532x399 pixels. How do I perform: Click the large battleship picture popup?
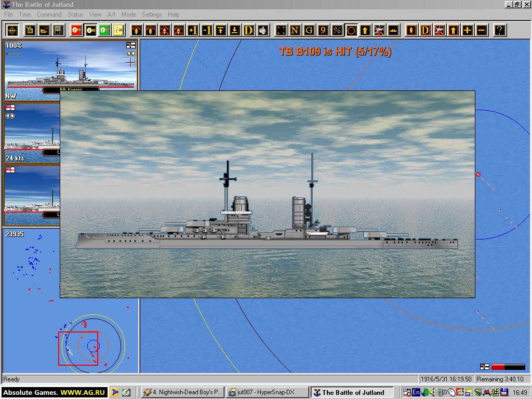[x=268, y=194]
